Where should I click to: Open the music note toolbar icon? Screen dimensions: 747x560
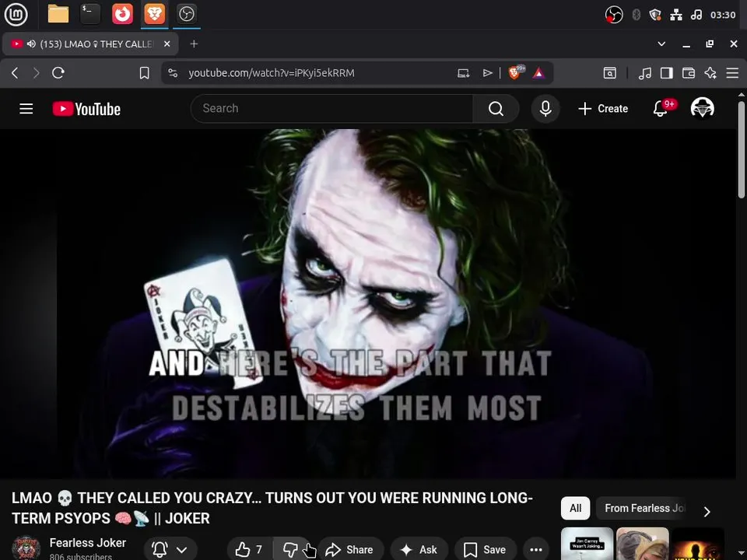(x=644, y=73)
